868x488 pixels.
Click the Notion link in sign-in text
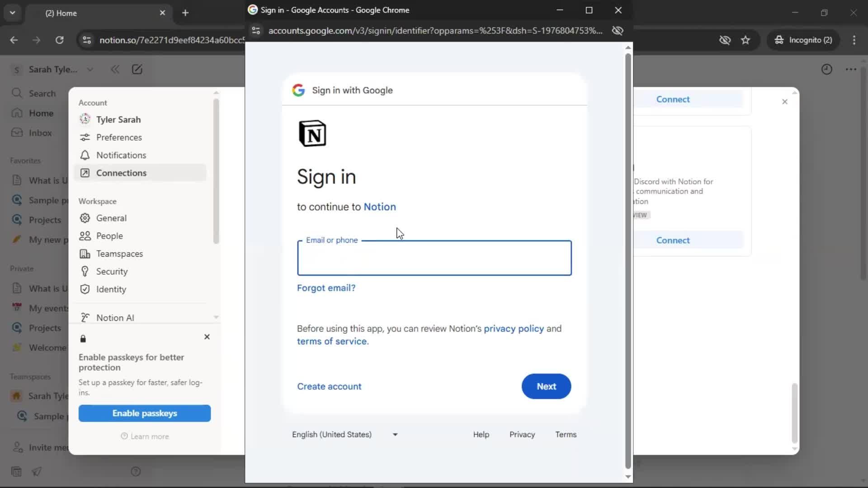pyautogui.click(x=380, y=206)
